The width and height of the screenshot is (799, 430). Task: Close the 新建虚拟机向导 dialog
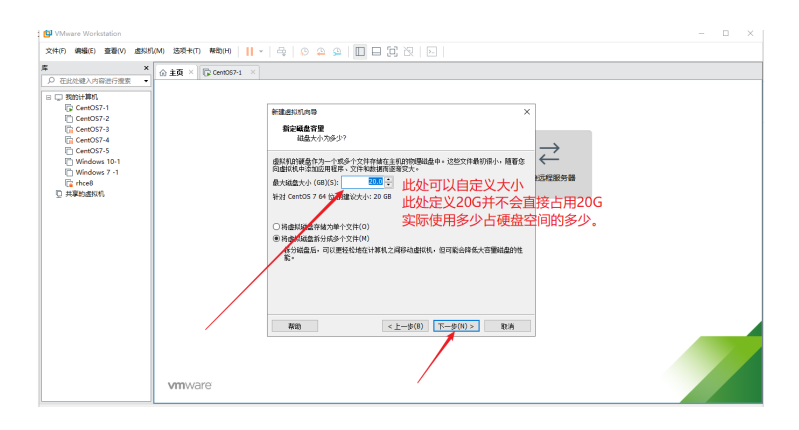(527, 112)
